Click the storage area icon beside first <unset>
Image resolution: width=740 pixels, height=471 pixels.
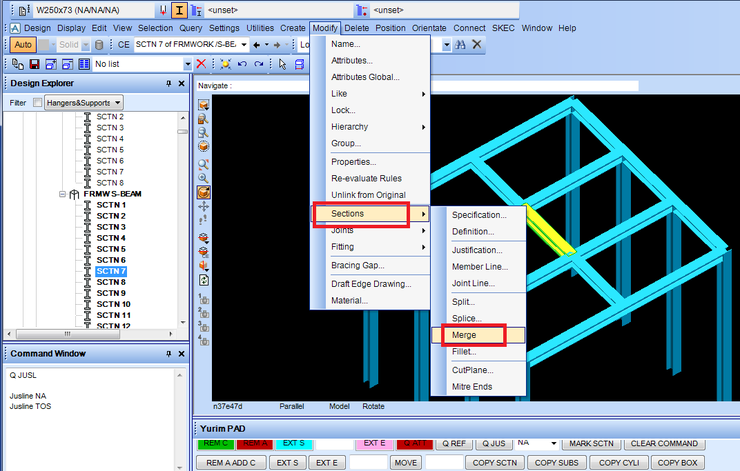pos(196,10)
